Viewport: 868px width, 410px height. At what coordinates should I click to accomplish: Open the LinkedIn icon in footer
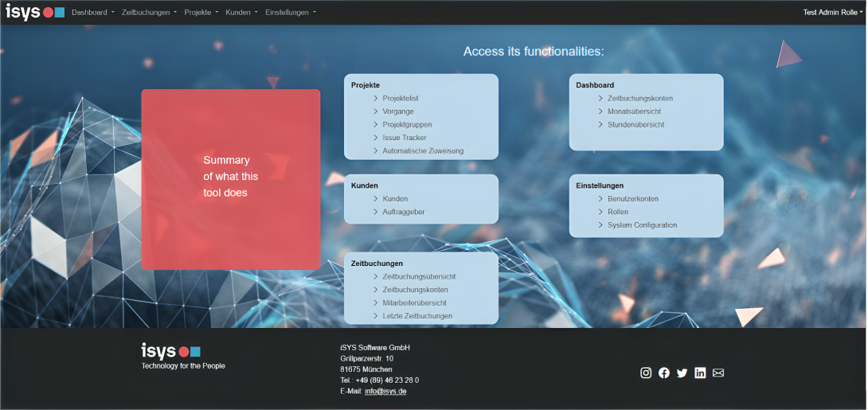click(700, 373)
